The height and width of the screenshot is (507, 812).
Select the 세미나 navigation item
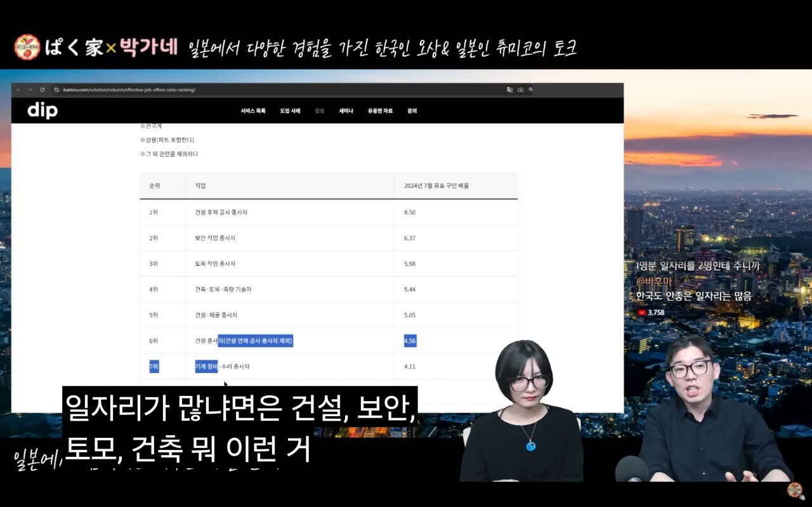[346, 111]
